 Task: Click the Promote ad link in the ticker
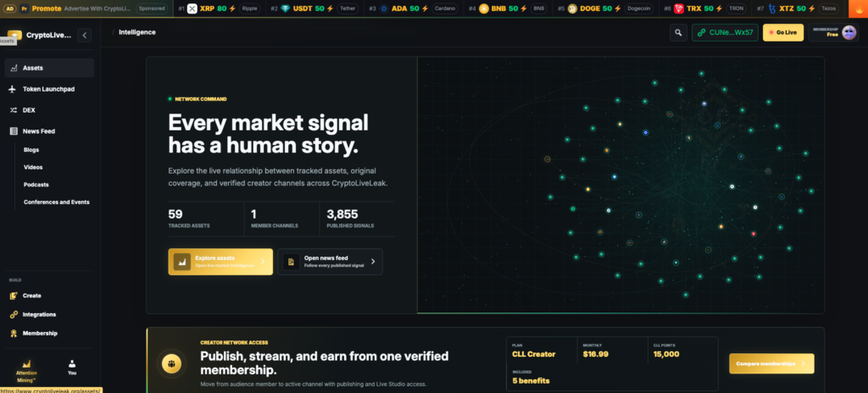pyautogui.click(x=47, y=8)
